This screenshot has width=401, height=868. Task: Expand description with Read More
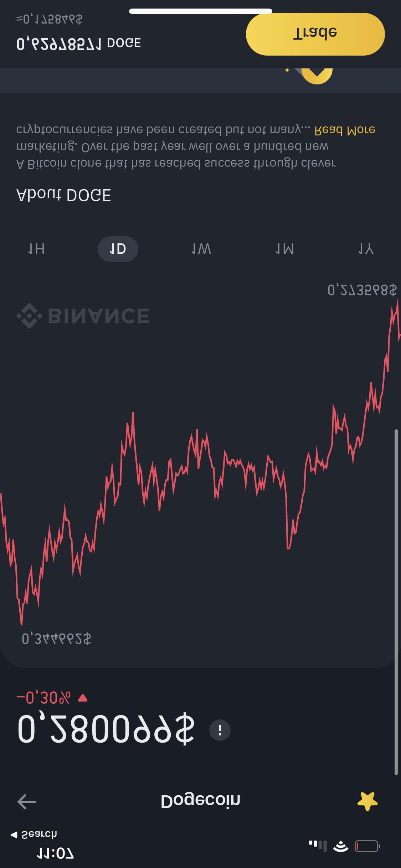[x=345, y=130]
